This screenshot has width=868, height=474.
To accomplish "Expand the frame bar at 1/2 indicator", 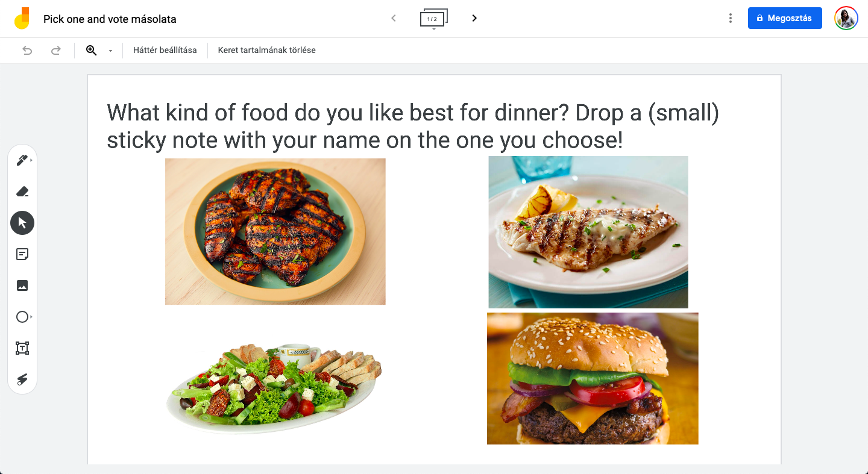I will tap(433, 19).
